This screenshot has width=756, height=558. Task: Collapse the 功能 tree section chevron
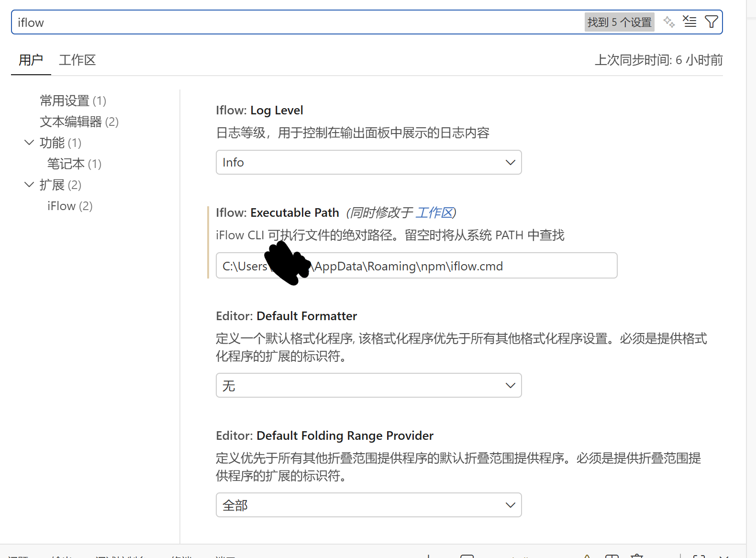[x=29, y=143]
